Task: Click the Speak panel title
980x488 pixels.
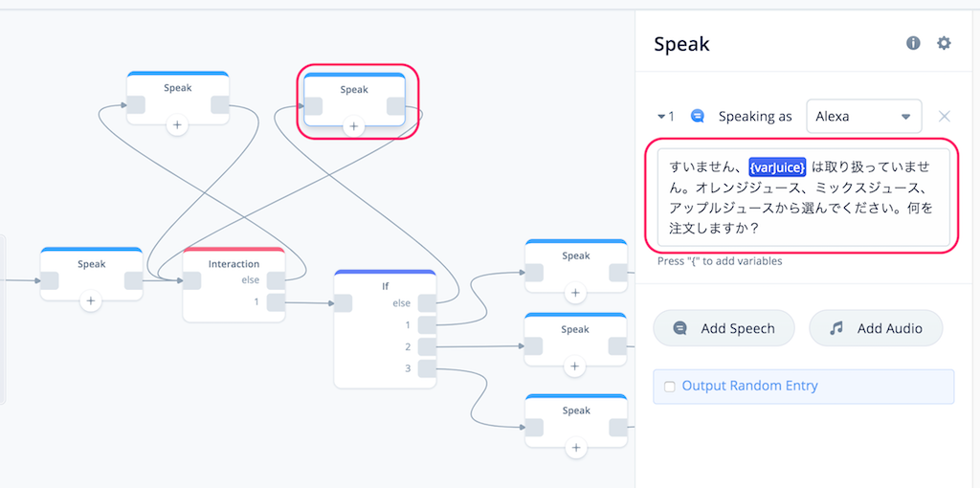Action: tap(681, 44)
